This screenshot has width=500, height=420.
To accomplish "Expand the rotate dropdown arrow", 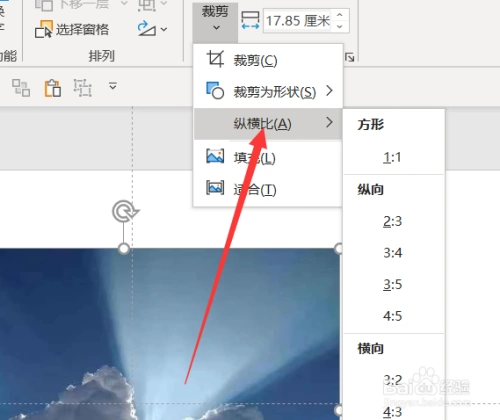I will click(164, 29).
